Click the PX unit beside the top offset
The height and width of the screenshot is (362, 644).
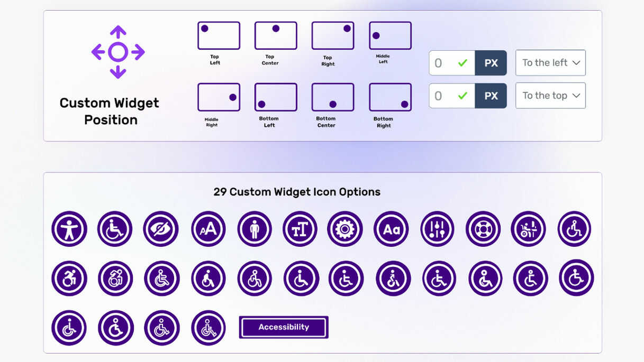(491, 96)
